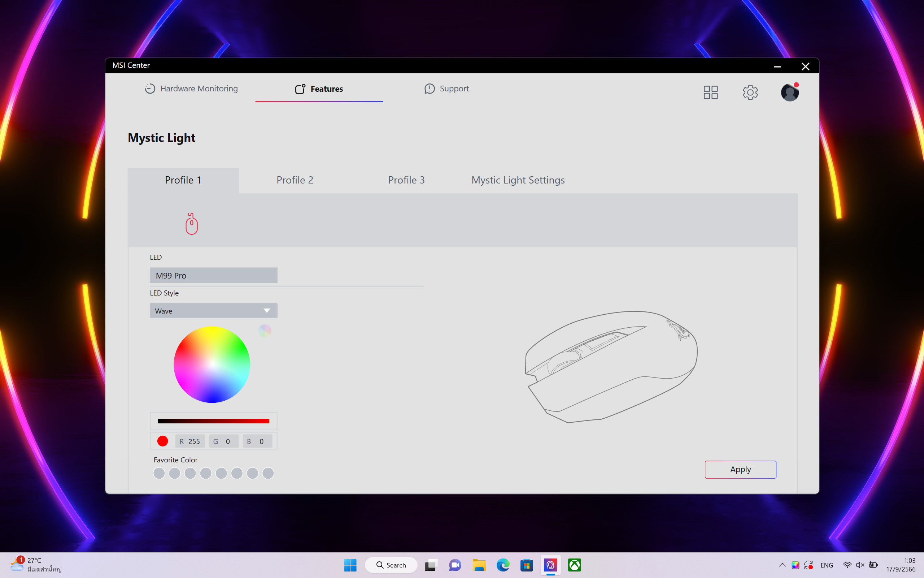Select the M99 Pro LED device
924x578 pixels.
coord(213,275)
